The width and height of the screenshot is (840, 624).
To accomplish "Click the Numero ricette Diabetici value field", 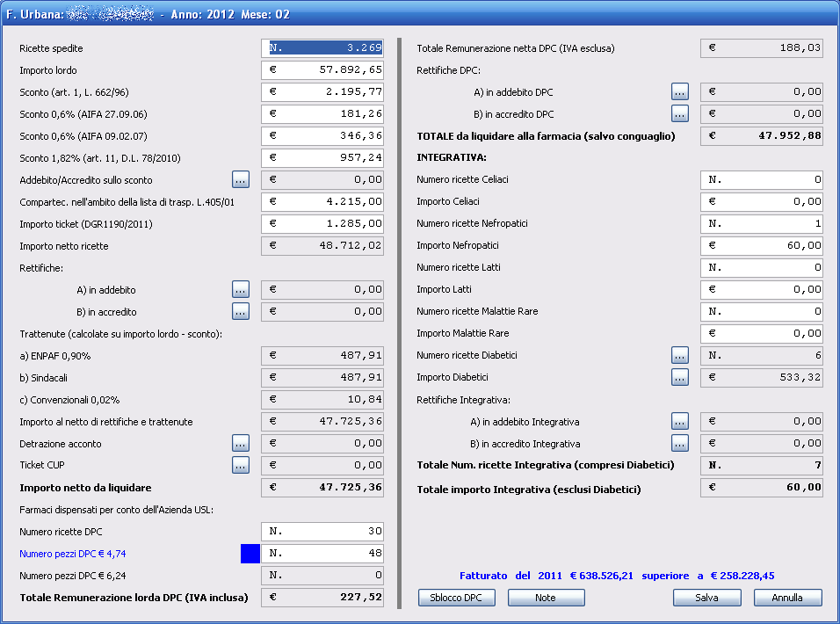I will 762,355.
